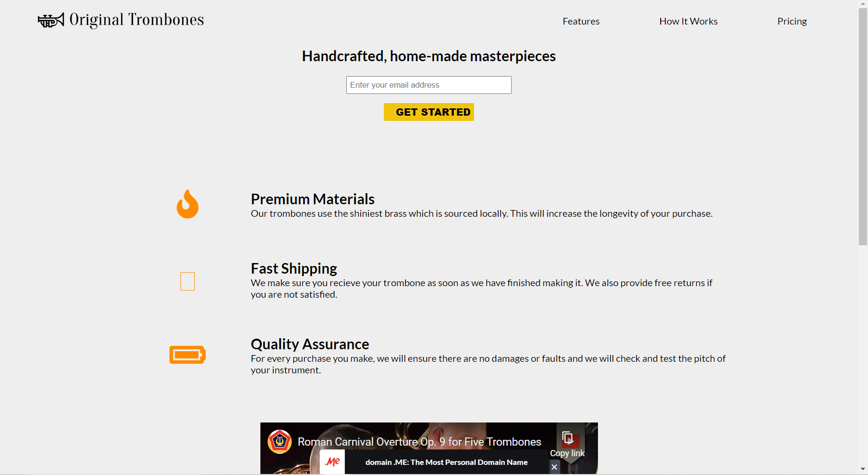Viewport: 868px width, 475px height.
Task: Click the empty Fast Shipping icon box
Action: click(x=188, y=281)
